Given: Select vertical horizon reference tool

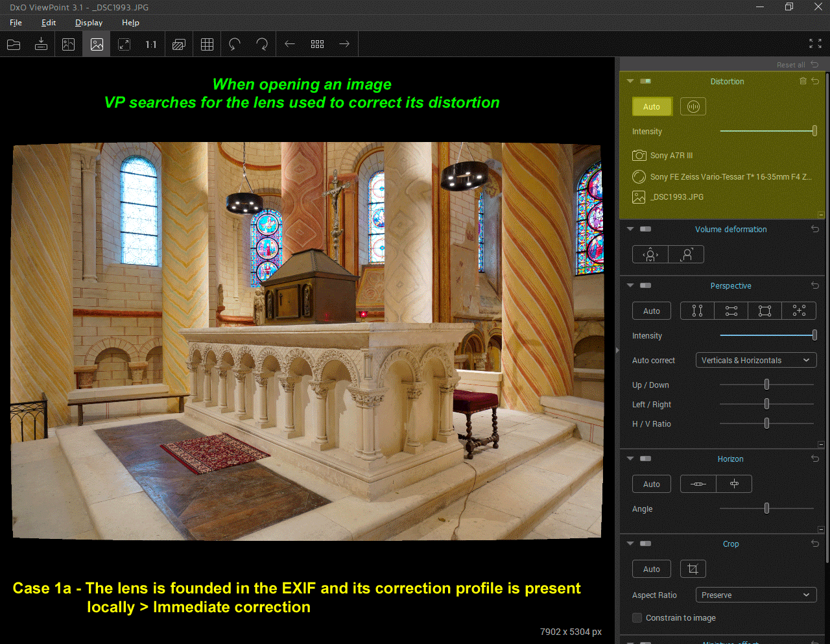Looking at the screenshot, I should (734, 484).
